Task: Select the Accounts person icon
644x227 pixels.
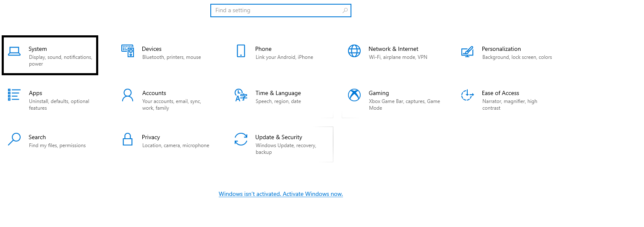Action: pos(127,95)
